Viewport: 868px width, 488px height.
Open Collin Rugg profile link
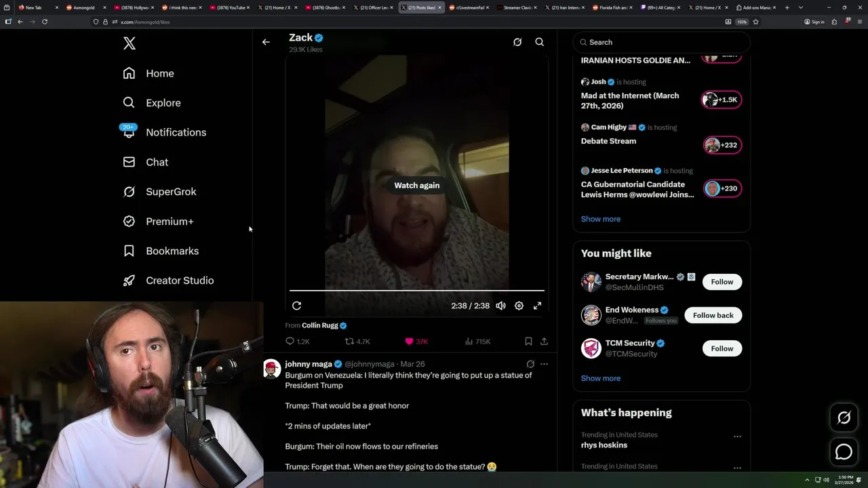[319, 325]
